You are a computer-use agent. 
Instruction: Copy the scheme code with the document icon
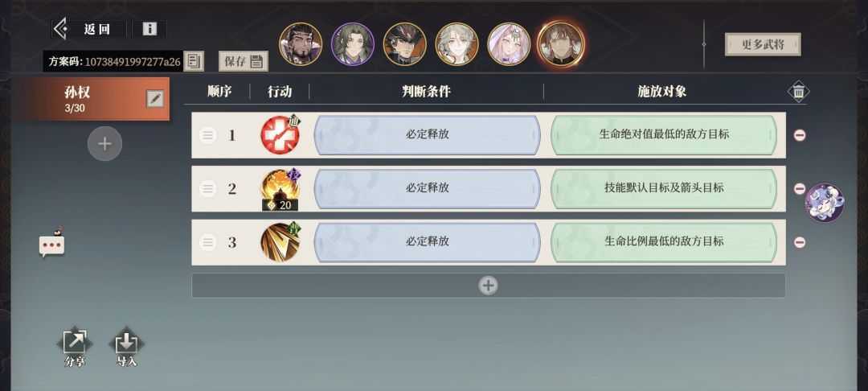coord(194,61)
